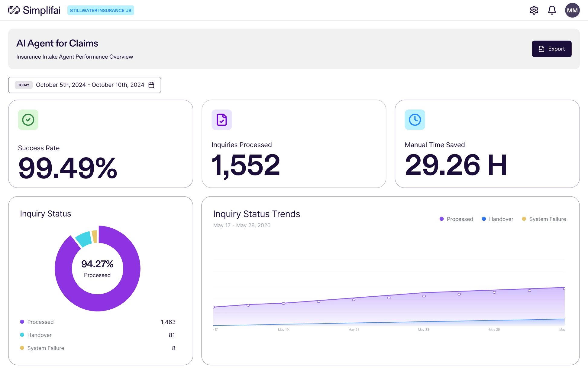The image size is (588, 378).
Task: Click the Insurance Intake Agent Performance Overview subtitle
Action: 75,57
